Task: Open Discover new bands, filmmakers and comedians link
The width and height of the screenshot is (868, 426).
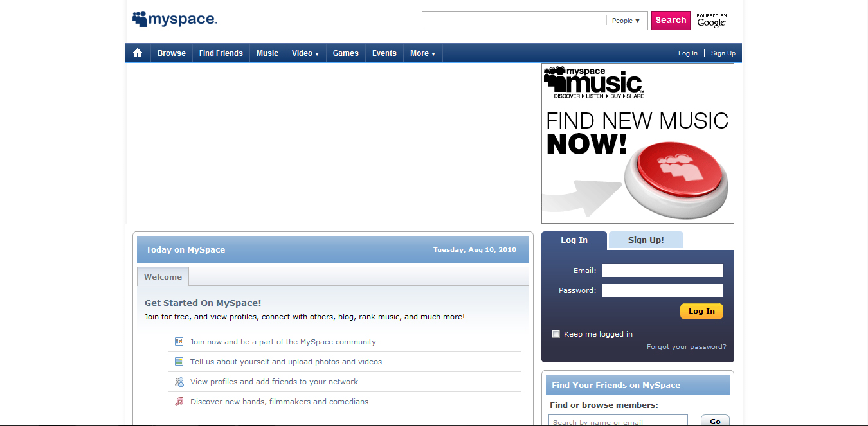Action: click(280, 402)
